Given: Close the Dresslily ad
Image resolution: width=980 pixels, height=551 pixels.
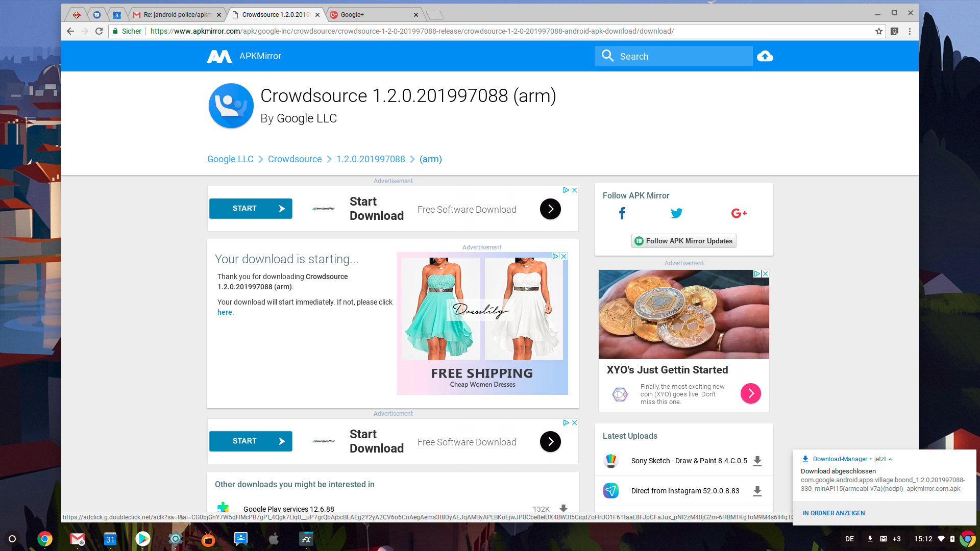Looking at the screenshot, I should (564, 256).
